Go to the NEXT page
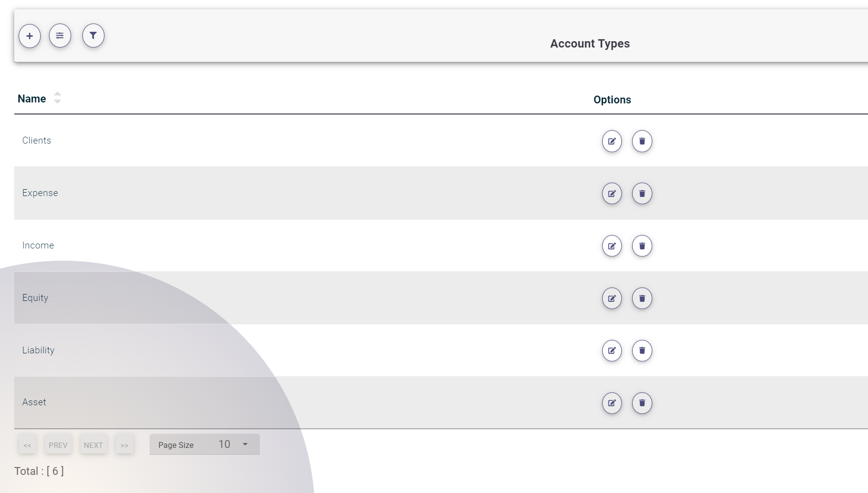Image resolution: width=868 pixels, height=493 pixels. pos(93,445)
